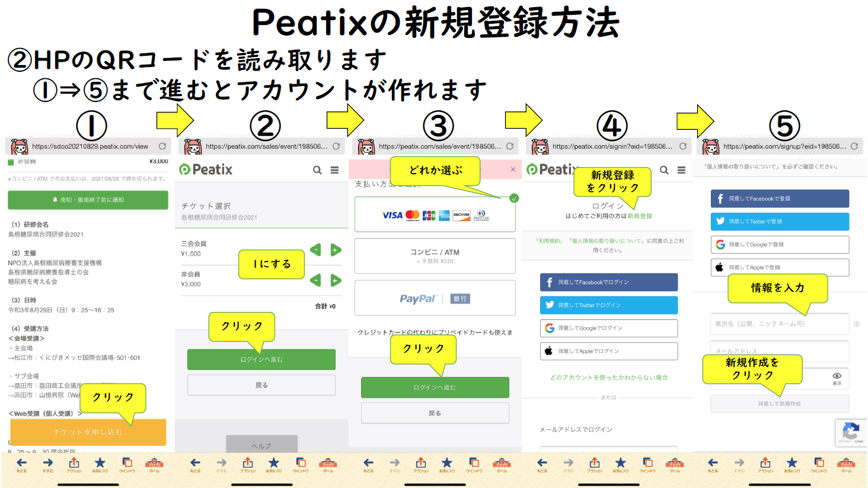
Task: Focus the 表示名 (ニックネーム) input field
Action: (x=780, y=324)
